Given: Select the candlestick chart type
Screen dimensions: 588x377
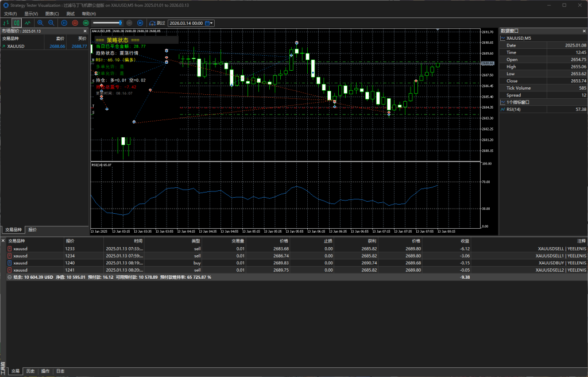Looking at the screenshot, I should [17, 23].
